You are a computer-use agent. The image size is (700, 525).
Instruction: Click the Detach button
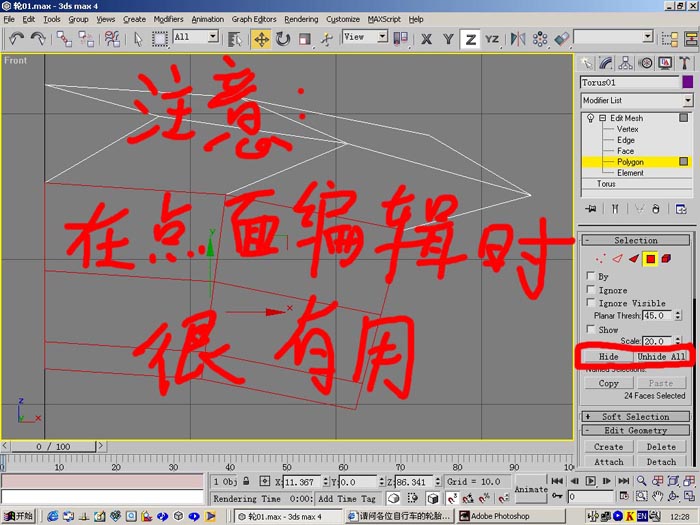coord(661,462)
